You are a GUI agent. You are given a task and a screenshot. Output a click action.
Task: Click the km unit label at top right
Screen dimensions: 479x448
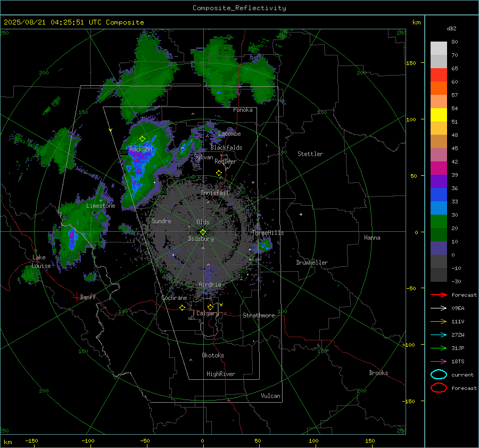416,22
